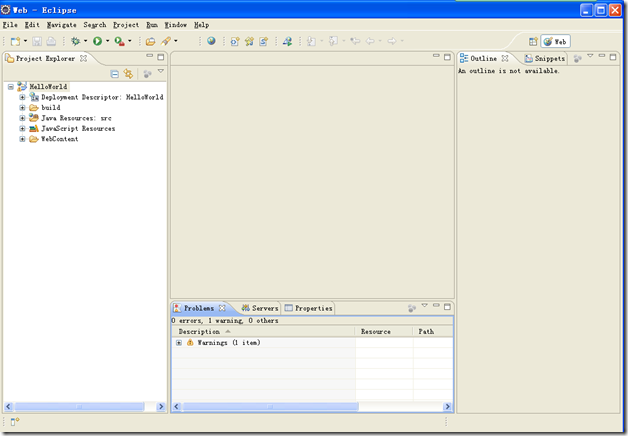The image size is (628, 436).
Task: Go to Last Edit Location icon
Action: (x=355, y=41)
